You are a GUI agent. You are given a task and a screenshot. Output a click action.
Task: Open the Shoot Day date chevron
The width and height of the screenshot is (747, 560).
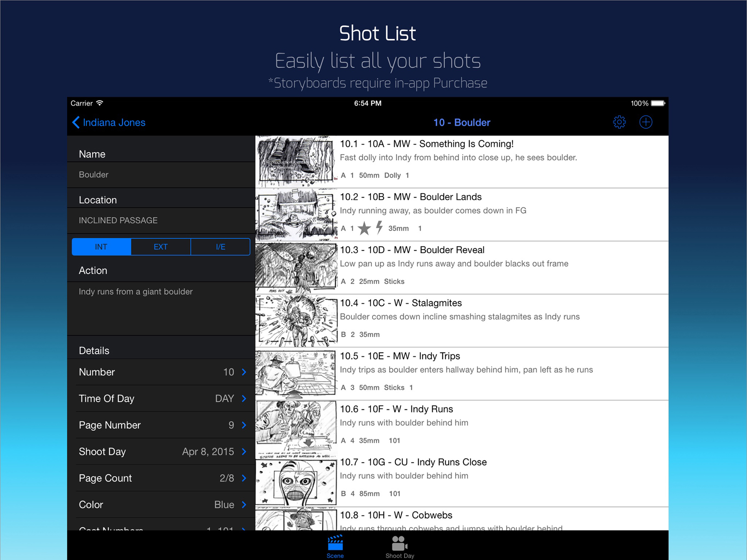[244, 451]
